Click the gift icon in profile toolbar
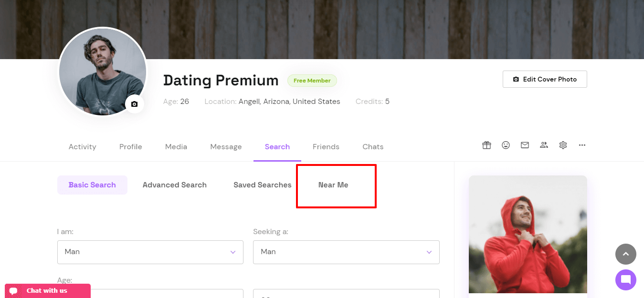The image size is (644, 298). 486,145
